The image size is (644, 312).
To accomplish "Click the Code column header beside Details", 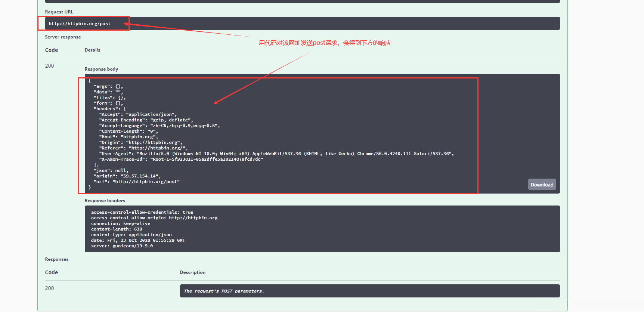I will (x=52, y=50).
